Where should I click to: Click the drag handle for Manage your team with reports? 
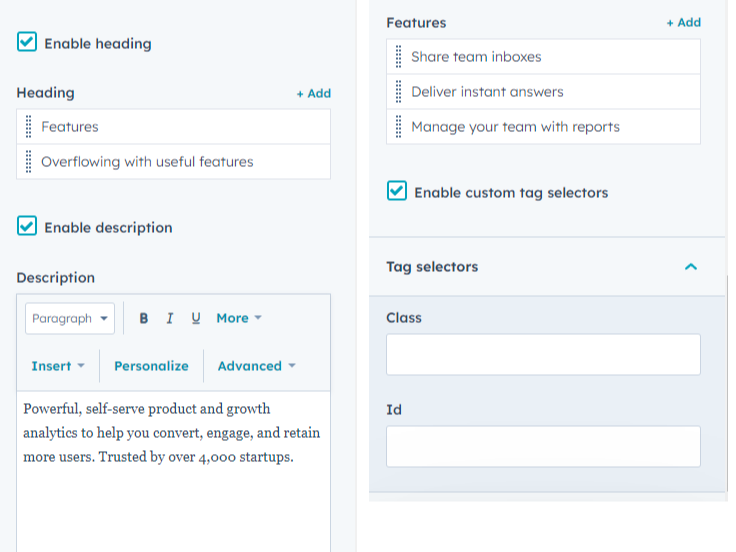tap(399, 127)
